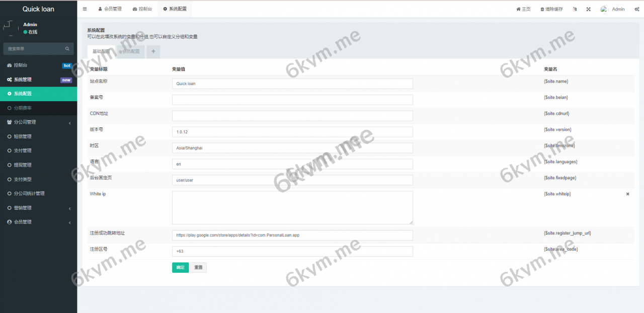Expand the 营销管理 sidebar menu
Viewport: 644px width, 313px height.
click(x=38, y=208)
